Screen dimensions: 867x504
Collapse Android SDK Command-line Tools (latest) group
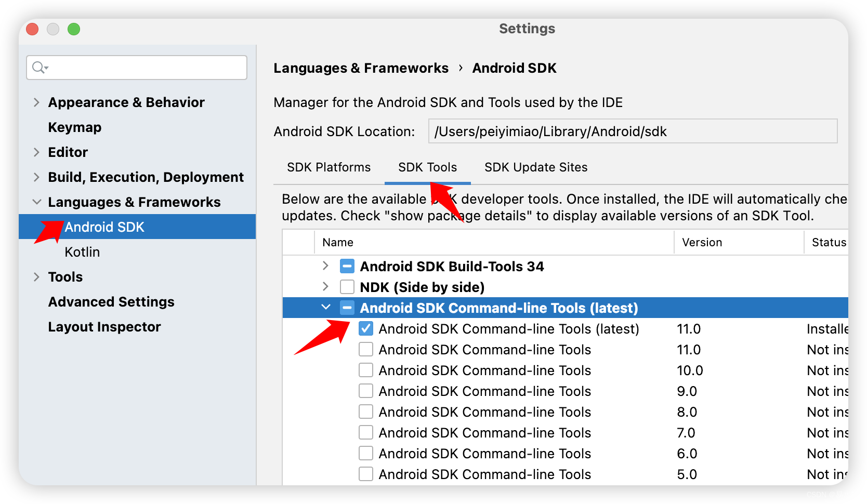(x=325, y=308)
